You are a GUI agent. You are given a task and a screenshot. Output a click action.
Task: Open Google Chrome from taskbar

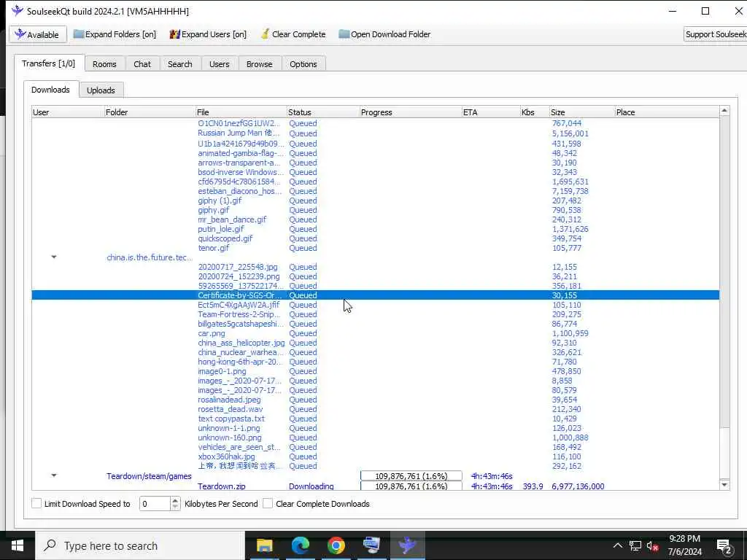pyautogui.click(x=336, y=545)
